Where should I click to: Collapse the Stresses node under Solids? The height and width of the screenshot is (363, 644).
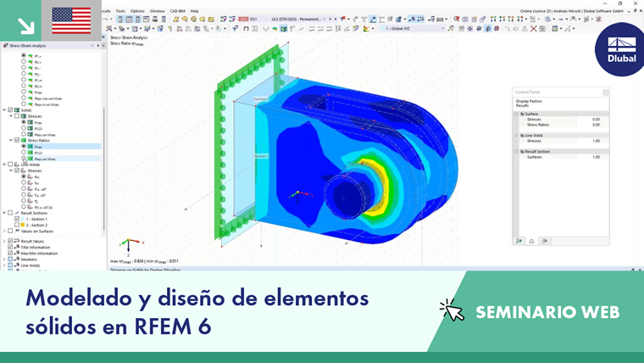[11, 116]
